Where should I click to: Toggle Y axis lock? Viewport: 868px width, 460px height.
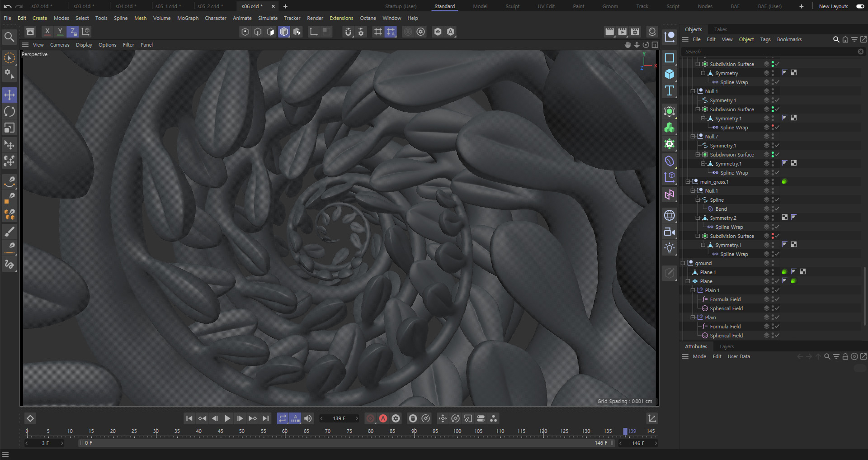60,32
